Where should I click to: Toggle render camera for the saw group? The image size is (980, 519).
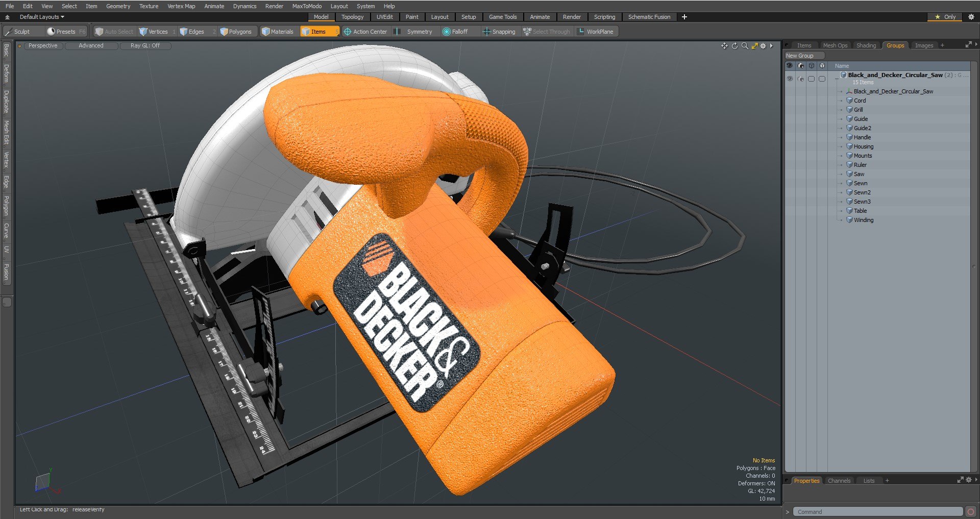(801, 79)
